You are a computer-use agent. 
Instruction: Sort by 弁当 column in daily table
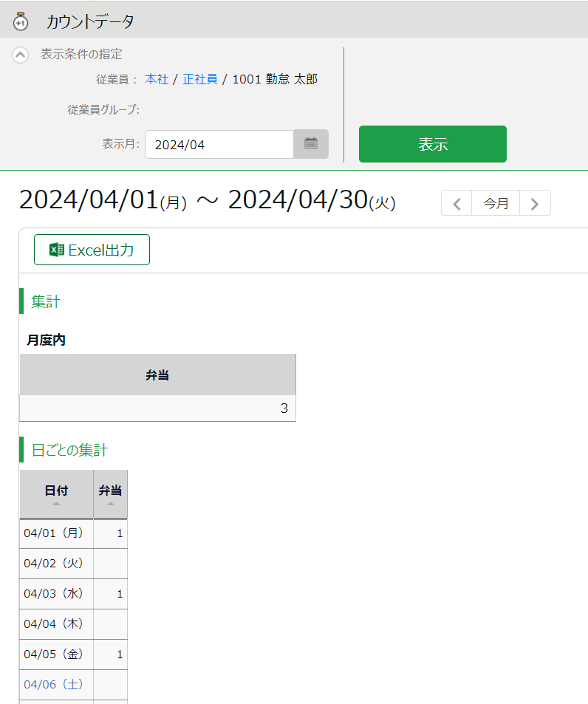pyautogui.click(x=110, y=494)
